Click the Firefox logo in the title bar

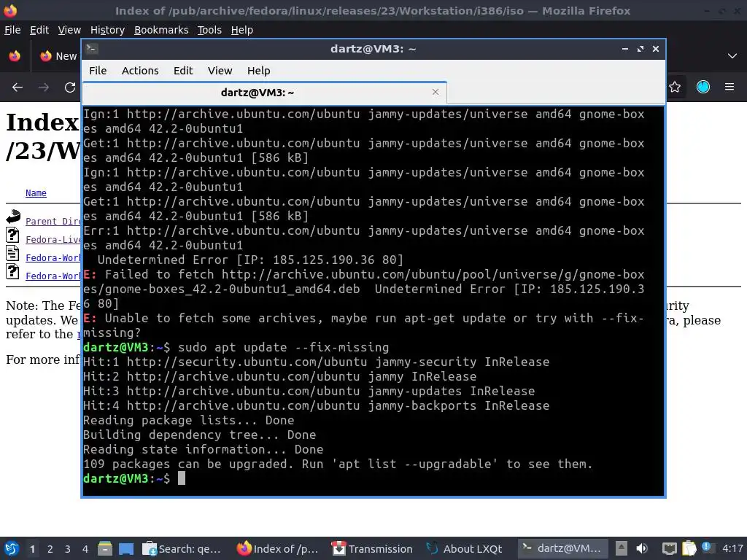pos(10,10)
